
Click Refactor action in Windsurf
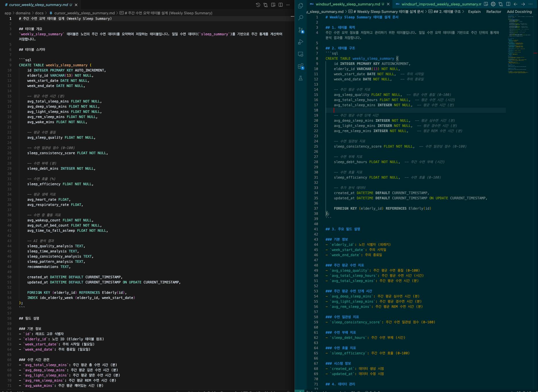pyautogui.click(x=493, y=12)
